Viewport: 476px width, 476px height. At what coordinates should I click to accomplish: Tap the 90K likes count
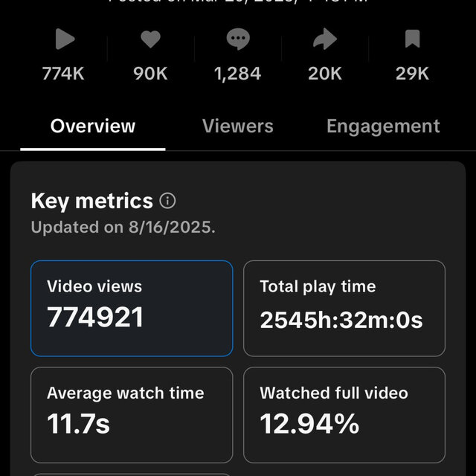[150, 74]
